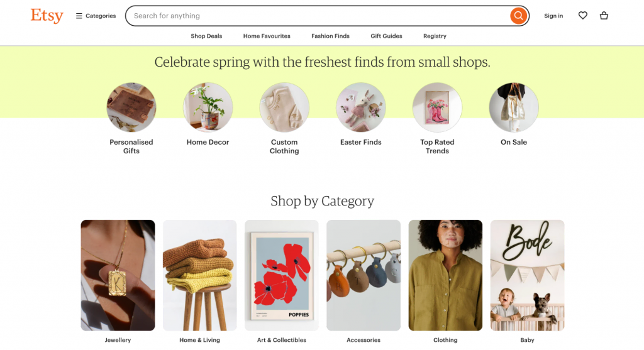This screenshot has width=644, height=350.
Task: Click the orange search magnifier button
Action: pos(518,16)
